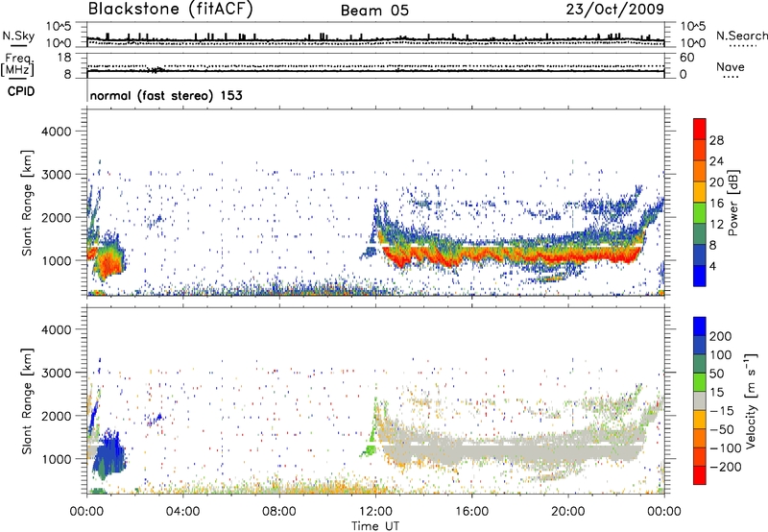The image size is (768, 532).
Task: Click the '4000' tick in the power panel
Action: click(x=56, y=132)
